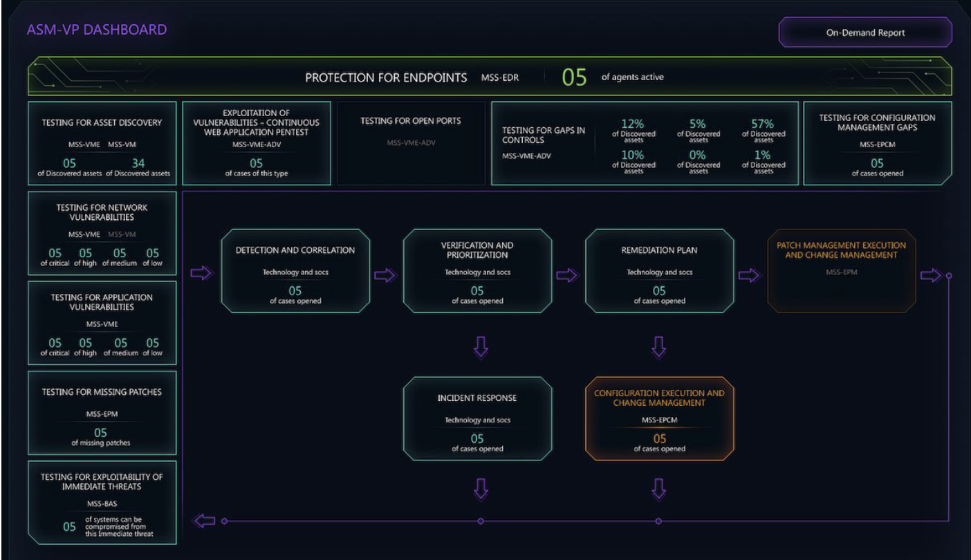Click down arrow below Remediation Plan

click(x=659, y=347)
